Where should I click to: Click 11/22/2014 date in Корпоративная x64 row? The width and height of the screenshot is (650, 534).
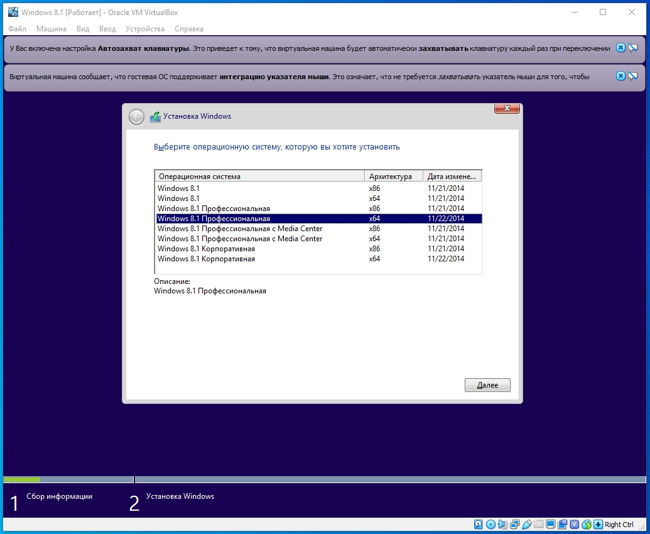(x=446, y=259)
